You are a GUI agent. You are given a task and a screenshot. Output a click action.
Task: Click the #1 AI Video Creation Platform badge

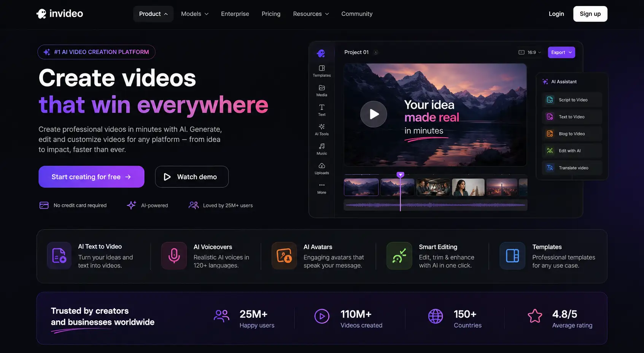click(x=96, y=52)
